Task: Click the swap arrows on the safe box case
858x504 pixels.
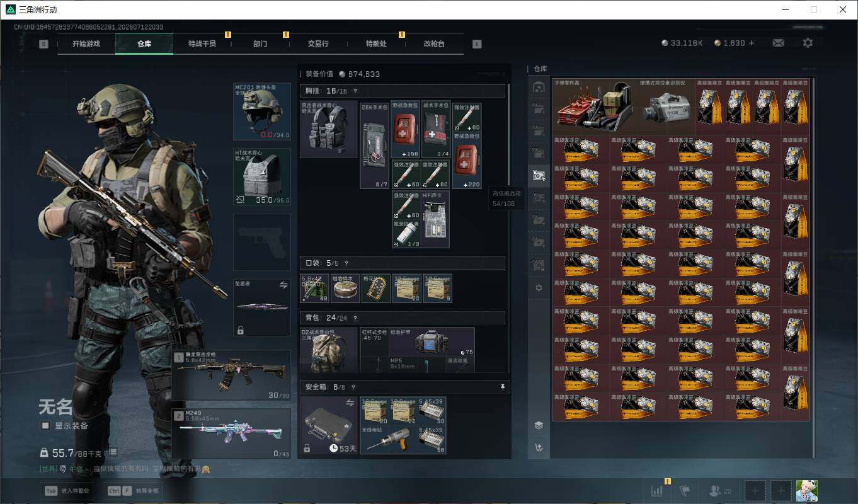Action: point(350,403)
